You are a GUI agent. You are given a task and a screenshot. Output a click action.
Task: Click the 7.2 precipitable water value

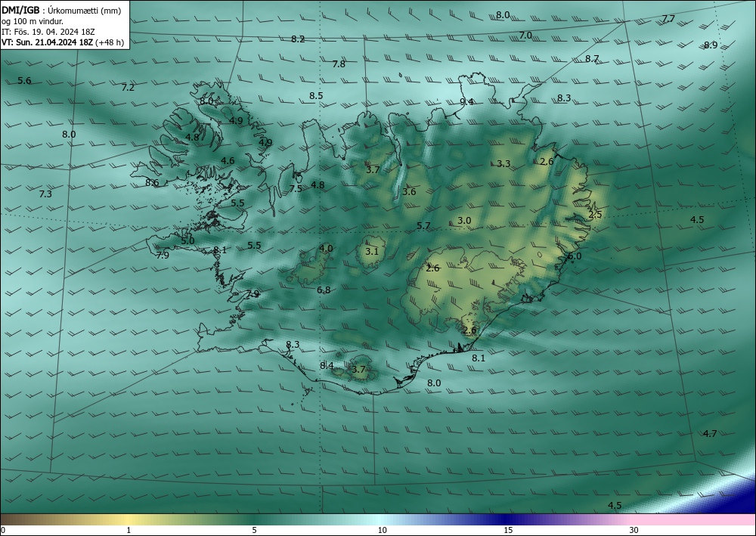128,87
